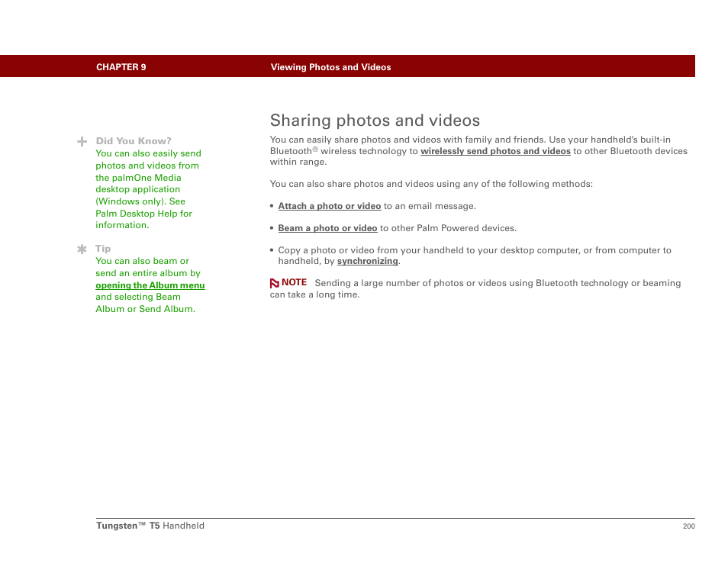Click the red 'NOTE' label text
Screen dimensions: 728x563
[295, 283]
